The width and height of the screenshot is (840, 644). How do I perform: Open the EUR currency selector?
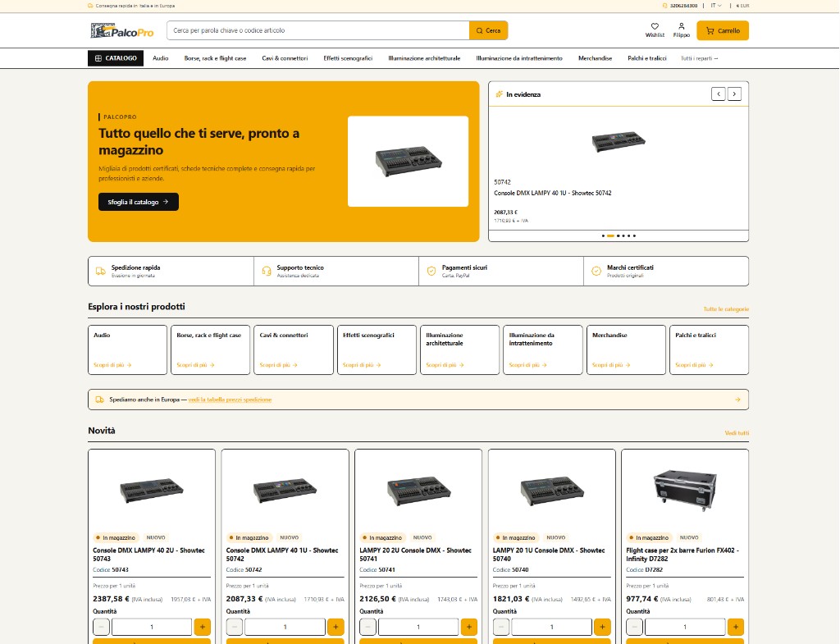742,6
